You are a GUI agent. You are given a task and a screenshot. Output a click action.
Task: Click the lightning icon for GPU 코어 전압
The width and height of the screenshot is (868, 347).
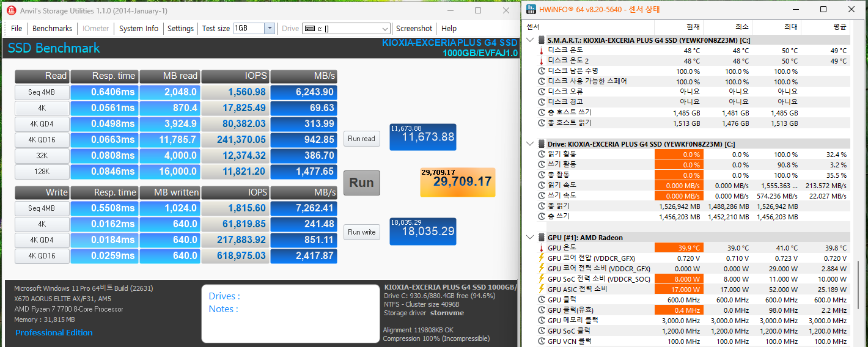[x=541, y=258]
